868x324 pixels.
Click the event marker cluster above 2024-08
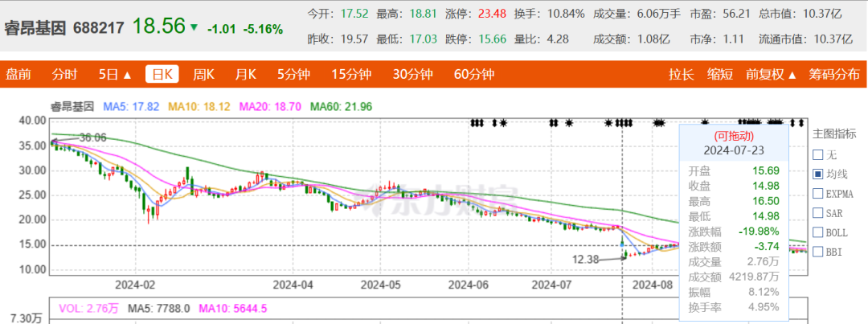click(659, 123)
